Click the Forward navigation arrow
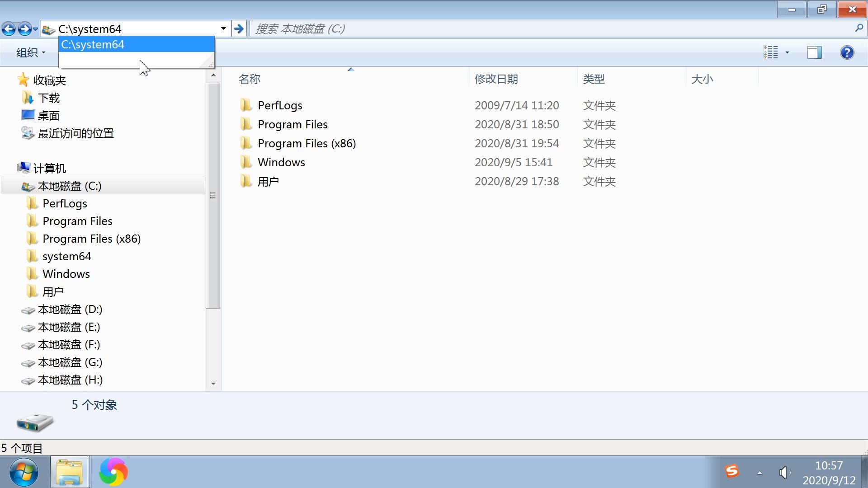The image size is (868, 488). tap(25, 29)
